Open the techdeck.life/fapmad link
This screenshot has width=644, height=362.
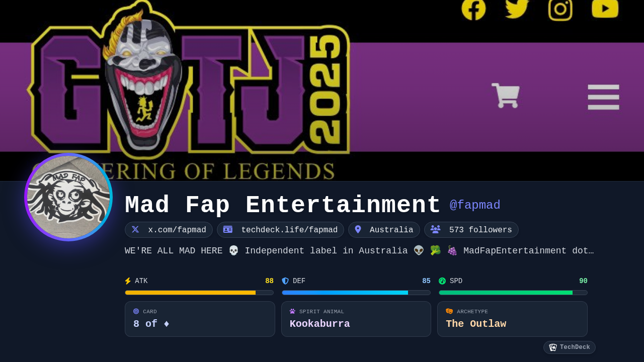tap(280, 230)
